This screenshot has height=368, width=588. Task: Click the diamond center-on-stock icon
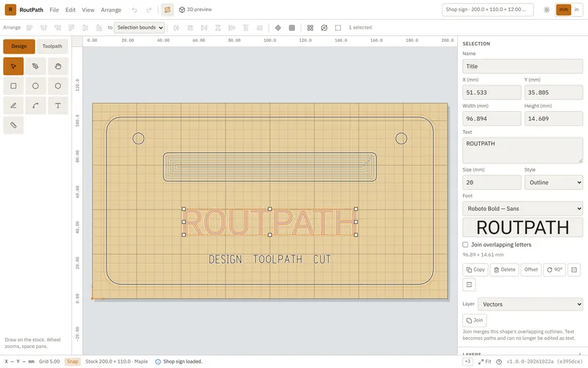click(278, 27)
